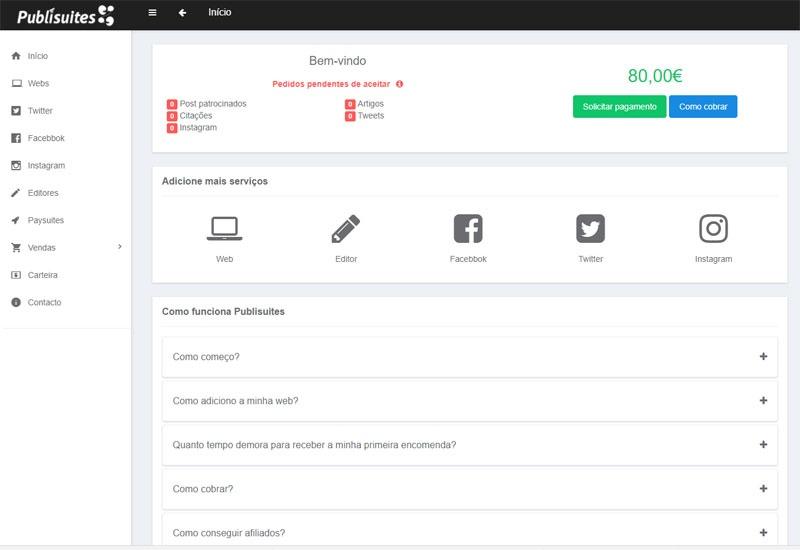This screenshot has width=800, height=550.
Task: Click Instagram pending orders label
Action: (198, 128)
